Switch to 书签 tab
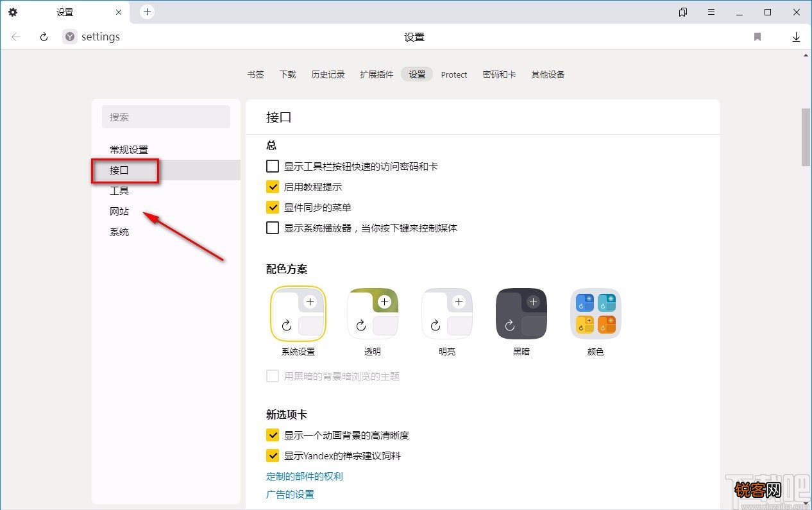Viewport: 812px width, 510px height. 255,74
